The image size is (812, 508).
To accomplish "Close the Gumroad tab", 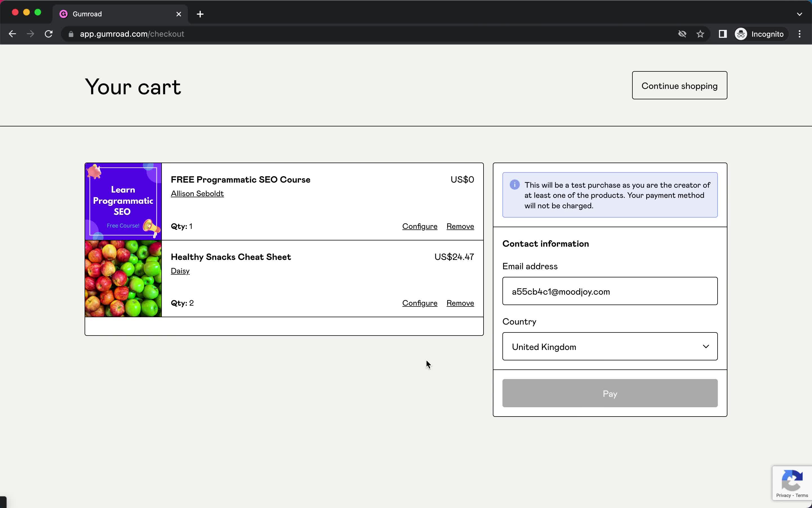I will coord(179,14).
